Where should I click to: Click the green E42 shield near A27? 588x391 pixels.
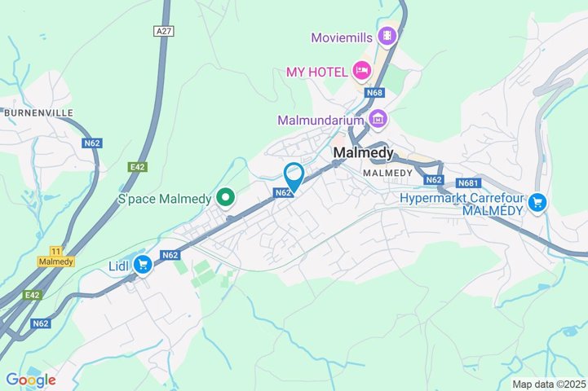click(x=138, y=167)
